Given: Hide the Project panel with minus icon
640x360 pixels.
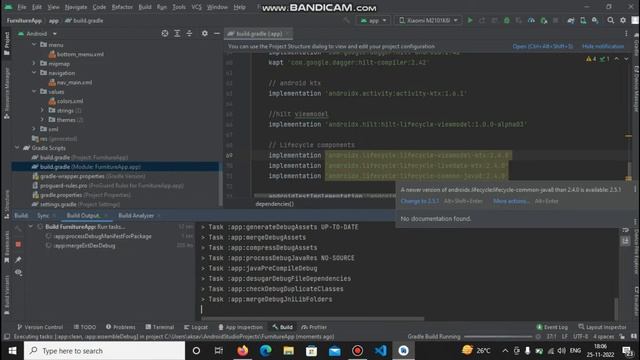Looking at the screenshot, I should 217,33.
